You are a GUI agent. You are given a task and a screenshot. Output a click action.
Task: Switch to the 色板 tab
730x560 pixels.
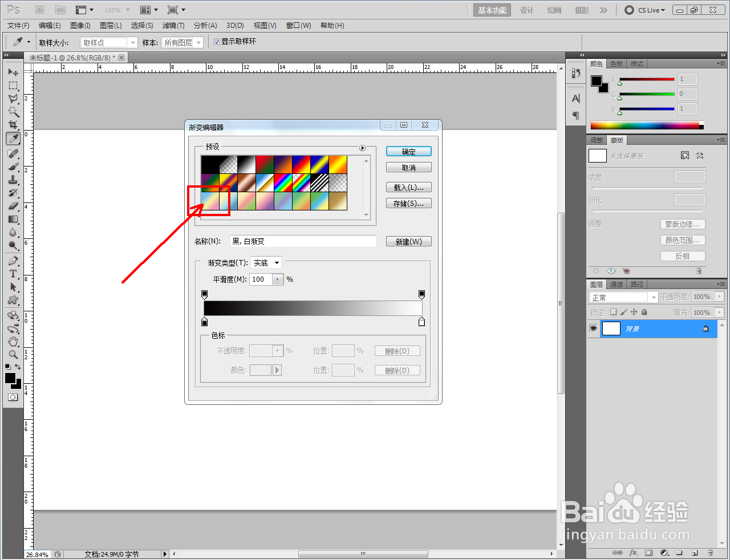tap(617, 64)
